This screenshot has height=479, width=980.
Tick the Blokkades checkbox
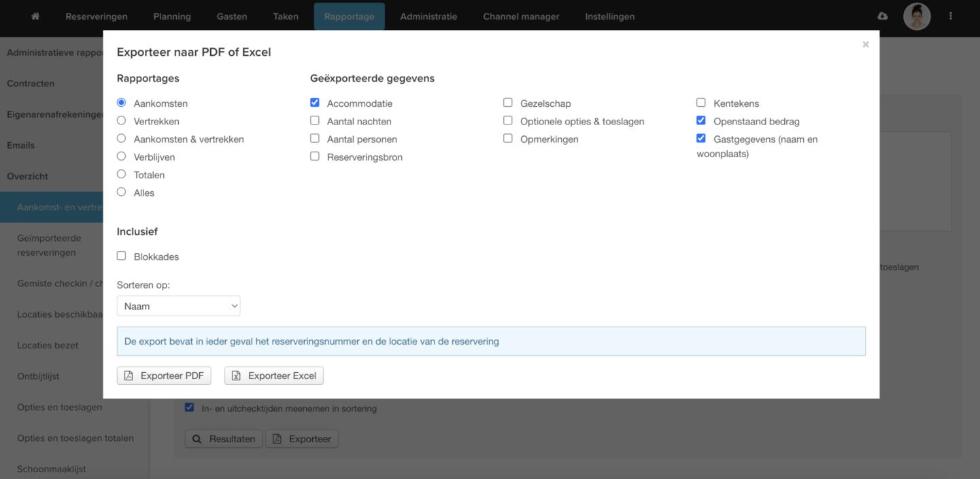pyautogui.click(x=122, y=257)
